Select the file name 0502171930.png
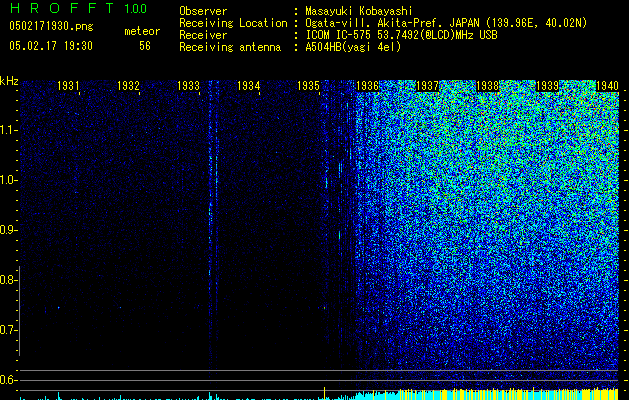This screenshot has height=400, width=629. (x=51, y=27)
